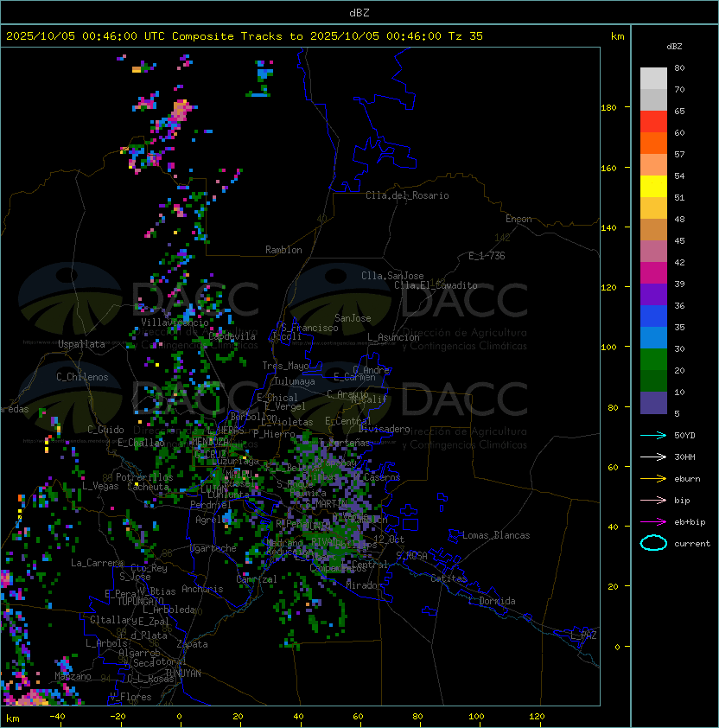Image resolution: width=719 pixels, height=728 pixels.
Task: Click the dBZ title in the top bar
Action: (x=359, y=12)
